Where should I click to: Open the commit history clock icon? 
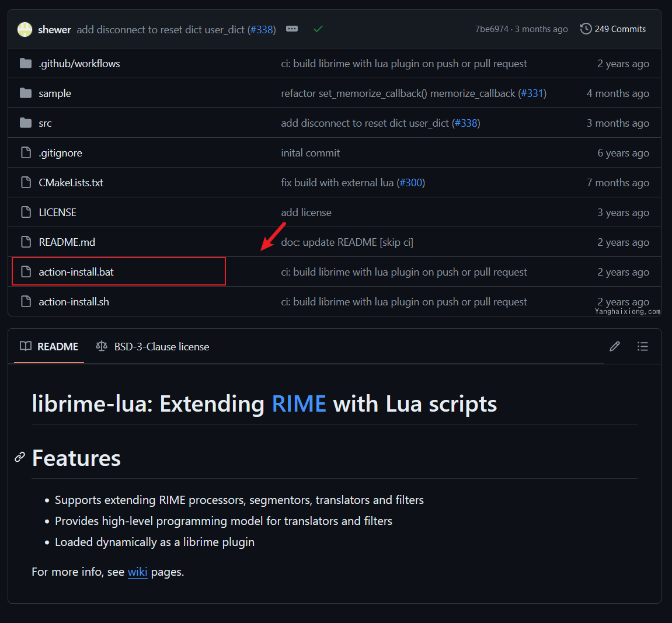[x=586, y=29]
